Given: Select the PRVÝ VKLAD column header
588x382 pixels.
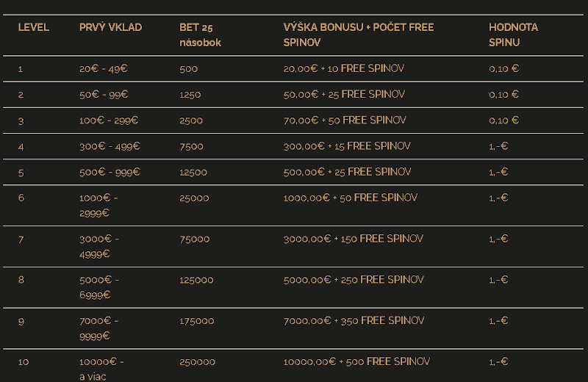Looking at the screenshot, I should tap(111, 27).
